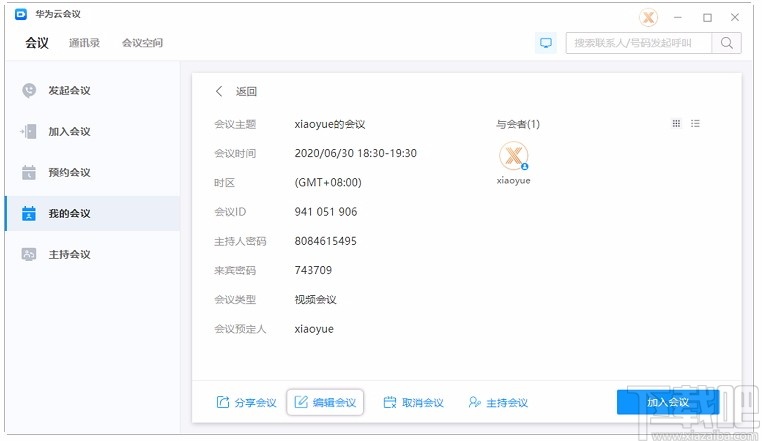Switch to the 会议空间 tab
Viewport: 762px width, 441px height.
point(142,43)
